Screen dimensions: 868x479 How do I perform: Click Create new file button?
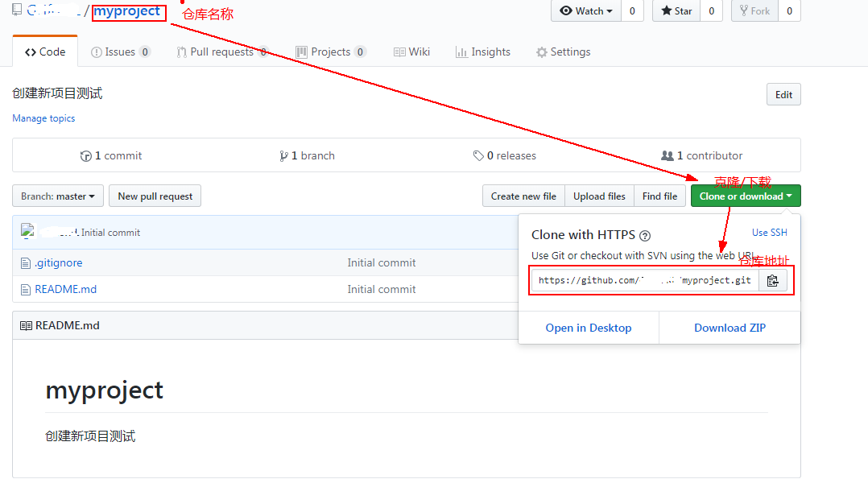pos(523,196)
